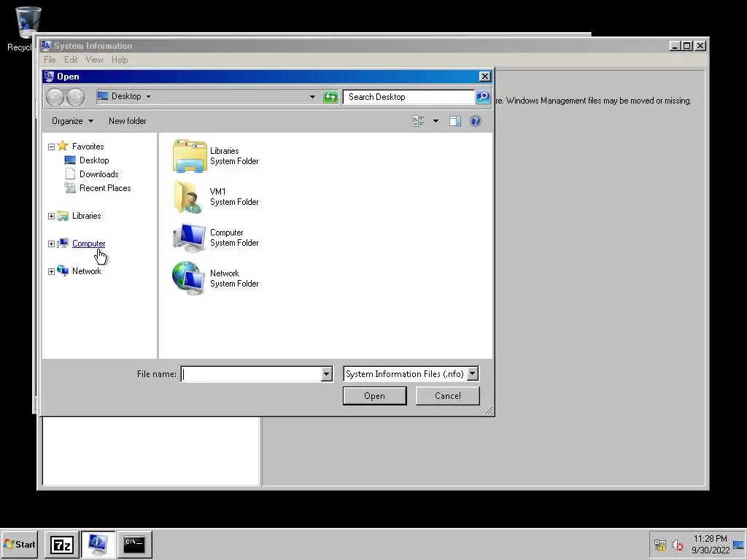Click the Recent Places label under Favorites
Screen dimensions: 747x560
click(105, 188)
